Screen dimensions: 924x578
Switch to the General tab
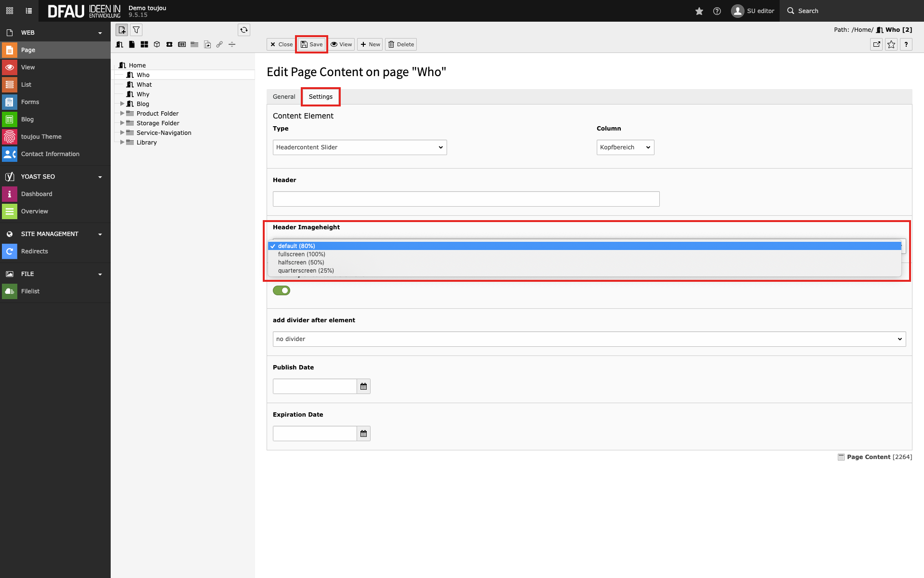pos(284,97)
